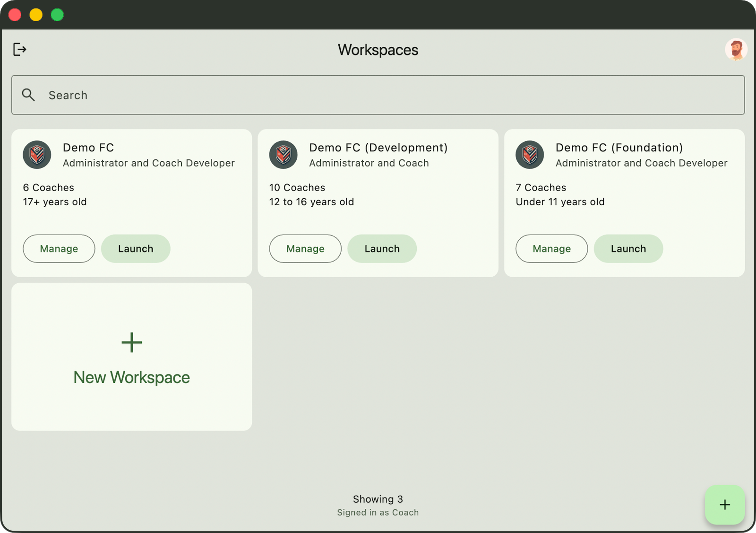This screenshot has height=533, width=756.
Task: Click the Demo FC (Development) title
Action: 378,148
